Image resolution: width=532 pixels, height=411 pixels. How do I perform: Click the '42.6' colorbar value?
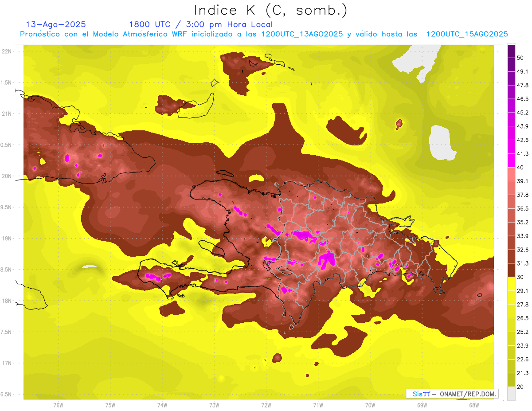coord(523,140)
